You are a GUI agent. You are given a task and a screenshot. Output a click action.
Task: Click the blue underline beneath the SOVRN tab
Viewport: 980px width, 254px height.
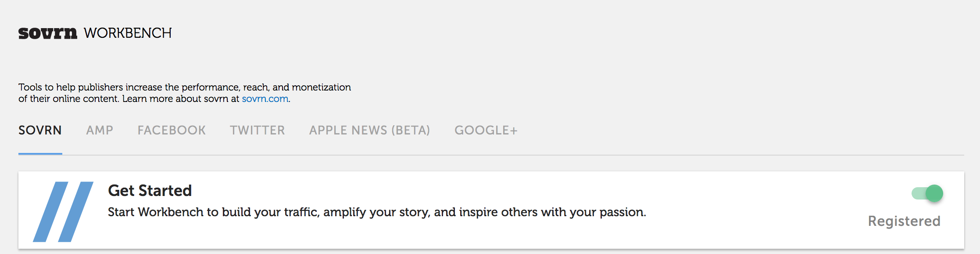coord(40,154)
